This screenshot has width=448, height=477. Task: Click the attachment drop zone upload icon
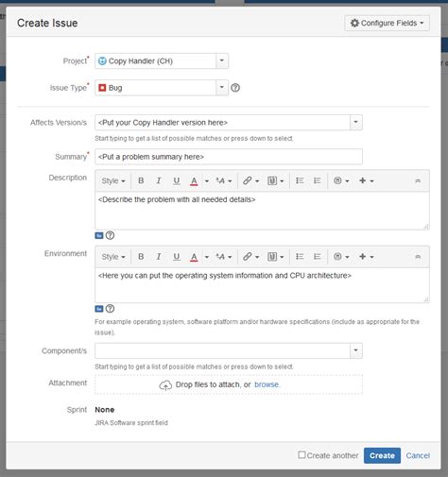tap(165, 385)
